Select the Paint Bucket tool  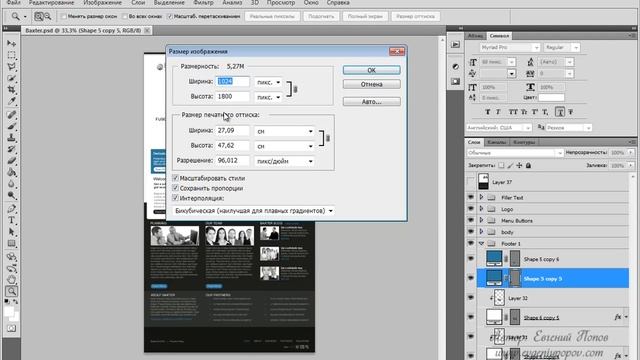11,172
